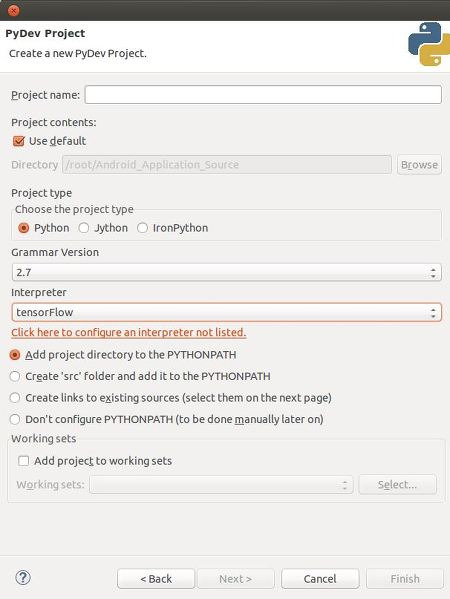Screen dimensions: 450x599
Task: Open the Working sets combo box
Action: click(x=221, y=485)
